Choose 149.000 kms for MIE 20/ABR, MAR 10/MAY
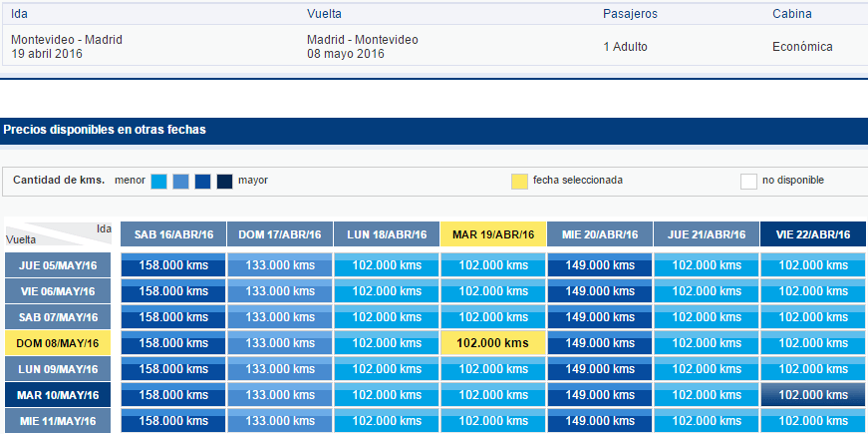Viewport: 868px width, 434px height. (600, 395)
